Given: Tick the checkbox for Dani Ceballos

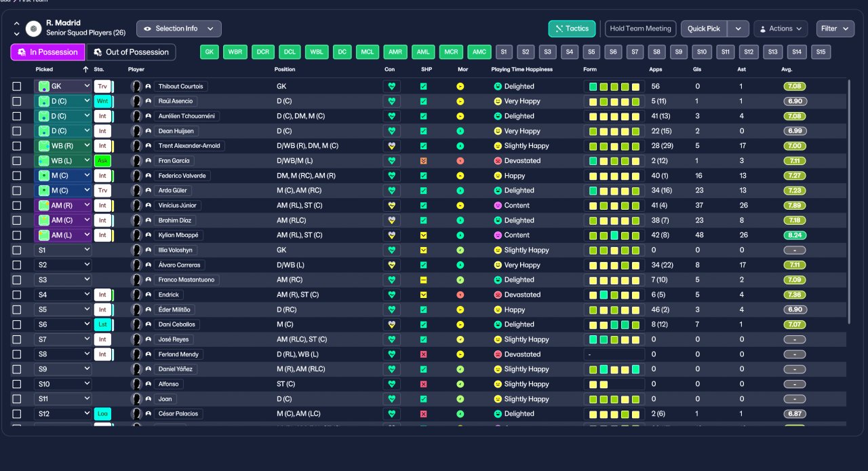Looking at the screenshot, I should coord(17,324).
